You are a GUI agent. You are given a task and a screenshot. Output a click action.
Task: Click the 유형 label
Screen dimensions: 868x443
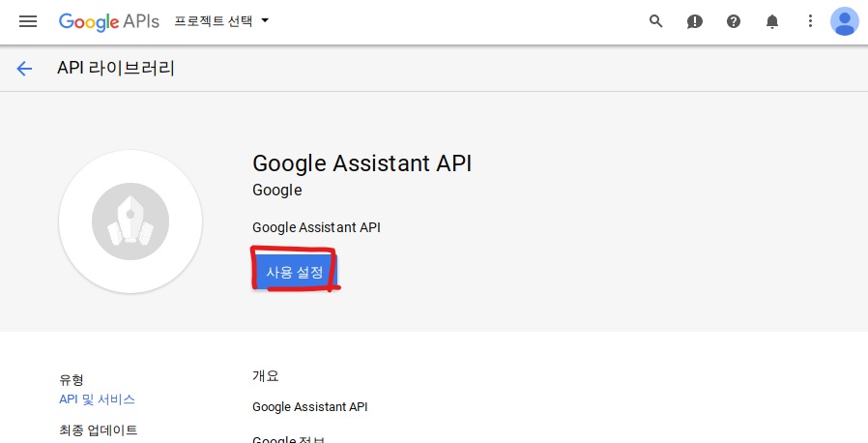72,380
